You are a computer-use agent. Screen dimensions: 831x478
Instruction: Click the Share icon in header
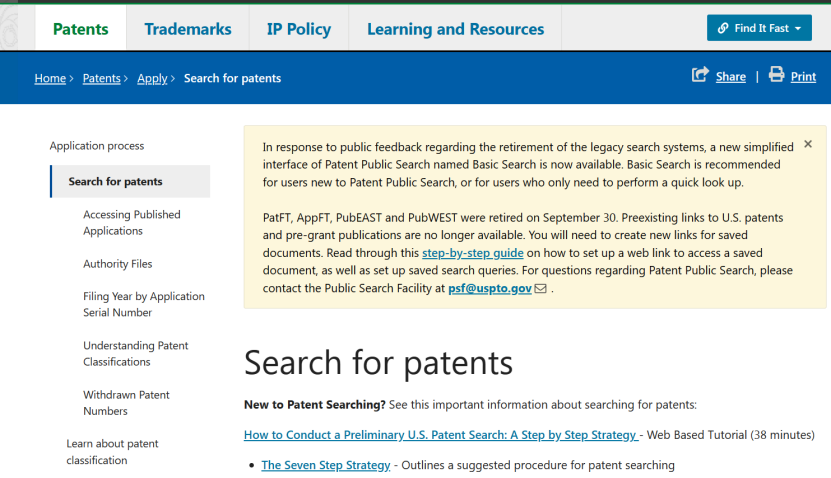click(x=700, y=76)
